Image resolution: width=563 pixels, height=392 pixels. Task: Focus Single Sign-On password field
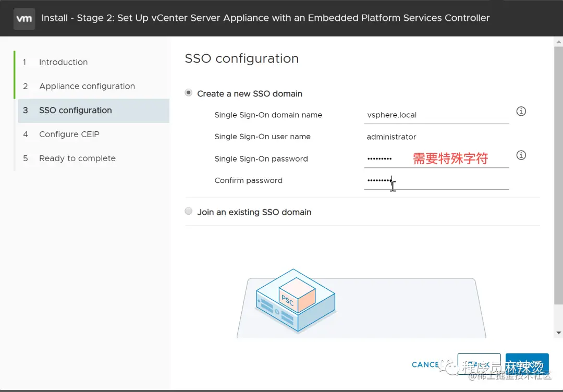[x=436, y=158]
